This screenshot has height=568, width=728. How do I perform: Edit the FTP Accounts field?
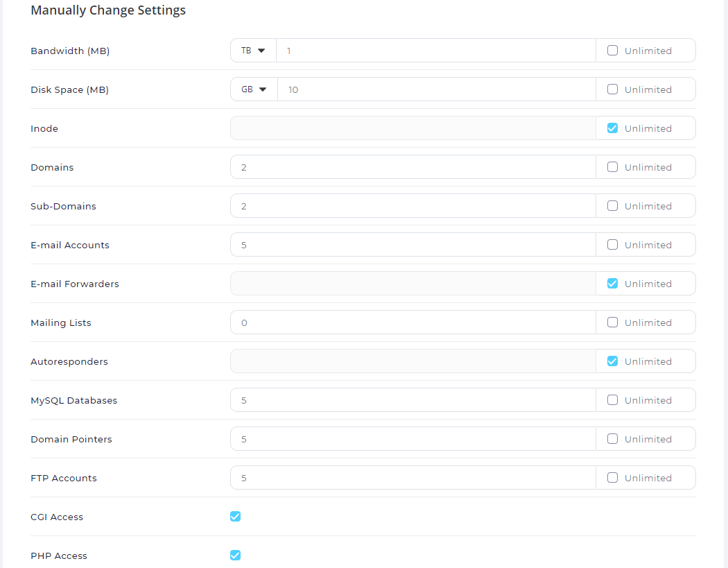413,478
